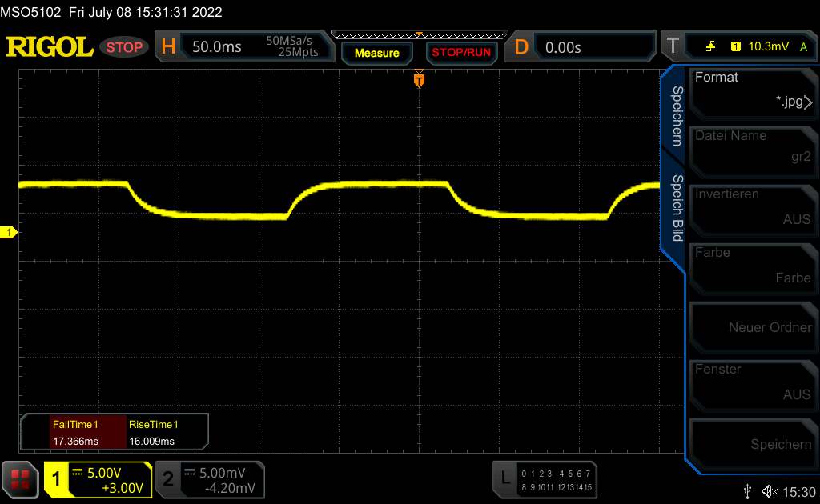Switch to the Speich Bild tab
The image size is (820, 504).
[677, 208]
